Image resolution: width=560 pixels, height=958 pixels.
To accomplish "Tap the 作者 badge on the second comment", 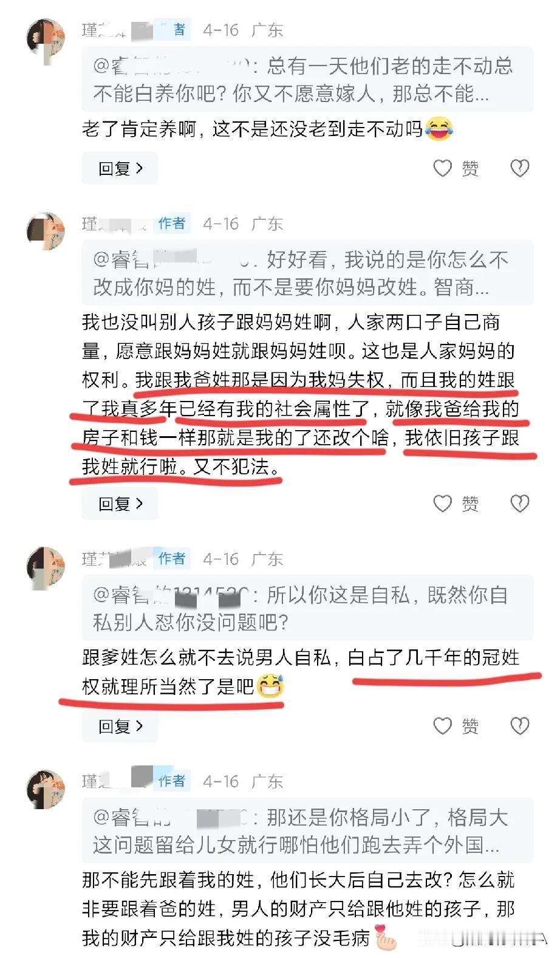I will pos(172,224).
